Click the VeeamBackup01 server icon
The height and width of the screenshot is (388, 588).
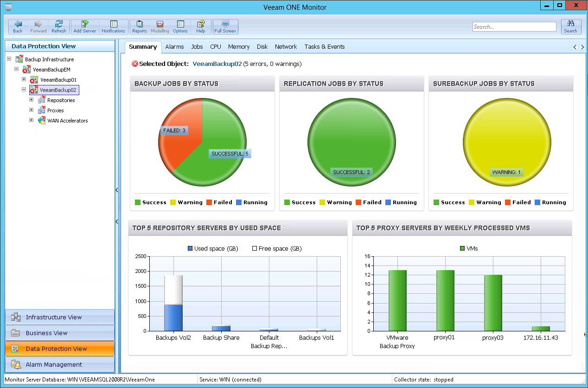click(34, 80)
